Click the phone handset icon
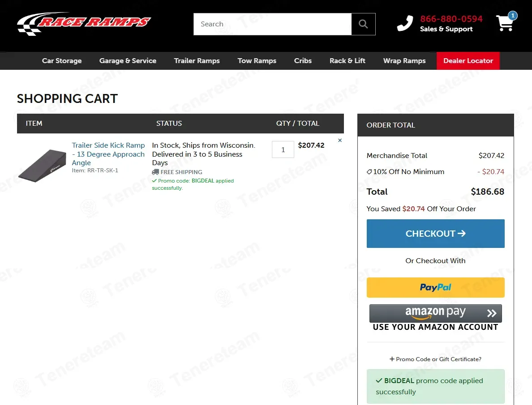The width and height of the screenshot is (532, 405). (x=405, y=24)
